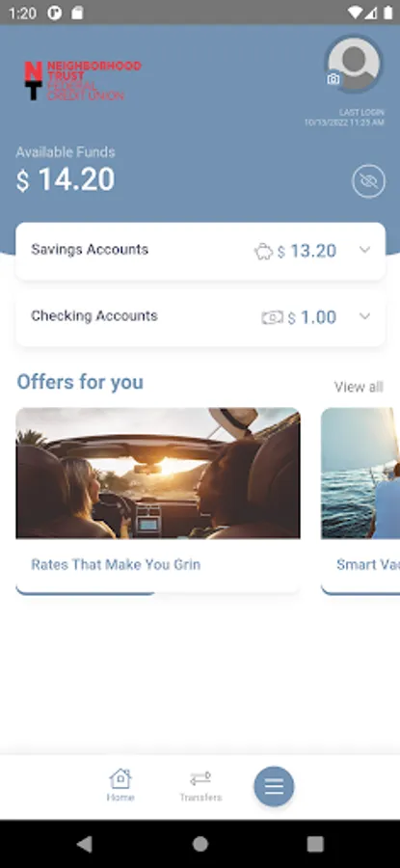Open Rates That Make You Grin offer
Viewport: 400px width, 868px height.
[116, 564]
